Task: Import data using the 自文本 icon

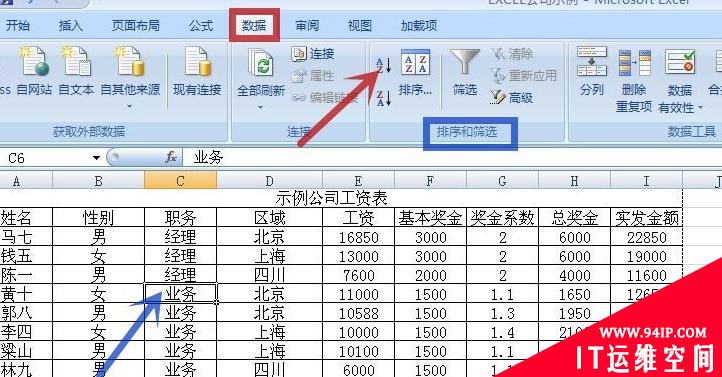Action: 76,70
